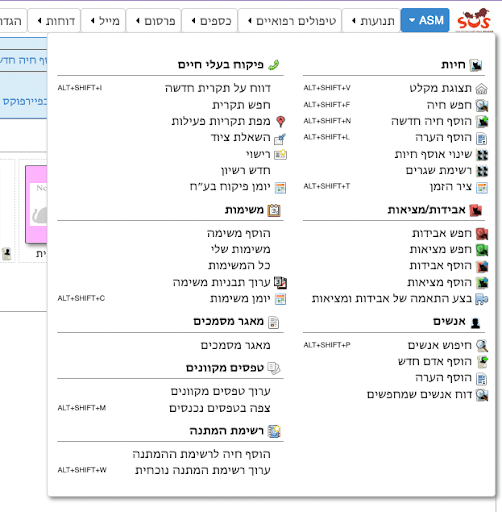Image resolution: width=502 pixels, height=512 pixels.
Task: Click the shelter view house icon
Action: point(482,89)
